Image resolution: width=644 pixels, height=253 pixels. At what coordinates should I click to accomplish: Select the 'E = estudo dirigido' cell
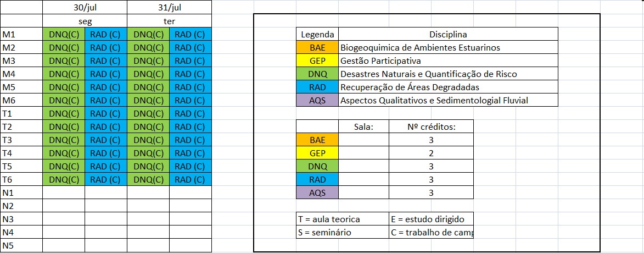[431, 219]
